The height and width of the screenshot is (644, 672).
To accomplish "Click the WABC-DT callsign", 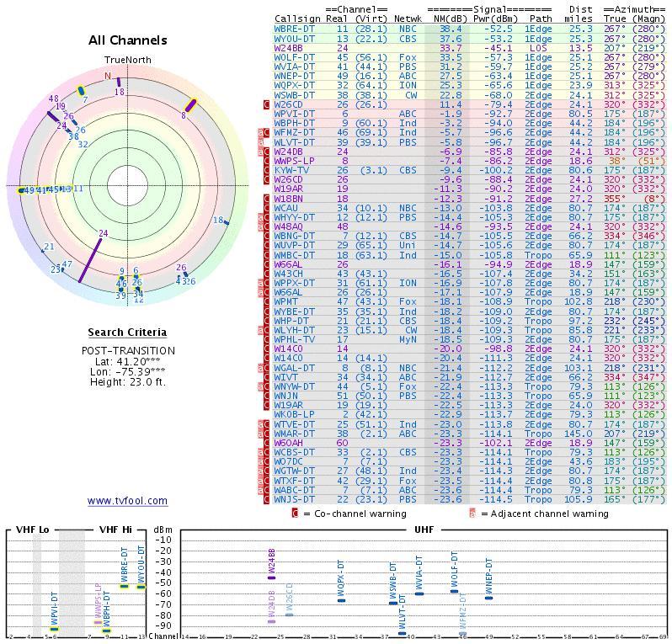I will 295,490.
